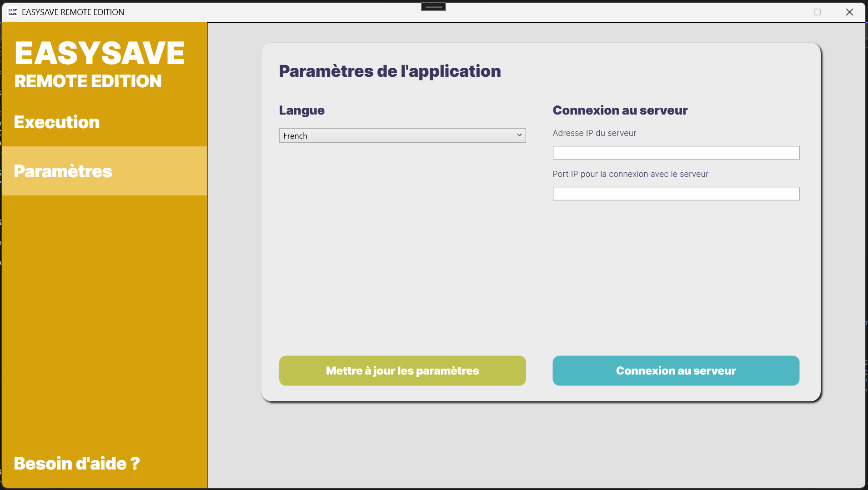Open the 'Besoin d'aide ?' help link
The width and height of the screenshot is (868, 490).
click(x=76, y=463)
